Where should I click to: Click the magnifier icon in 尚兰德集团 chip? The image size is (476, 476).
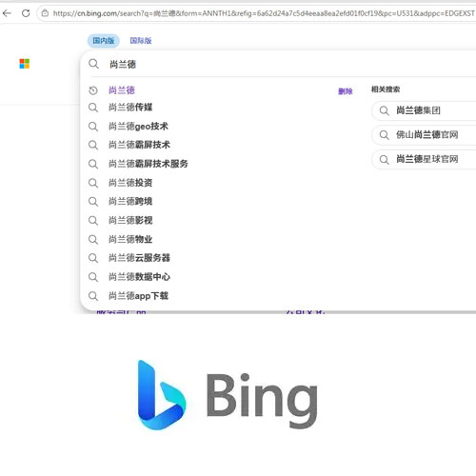tap(385, 110)
